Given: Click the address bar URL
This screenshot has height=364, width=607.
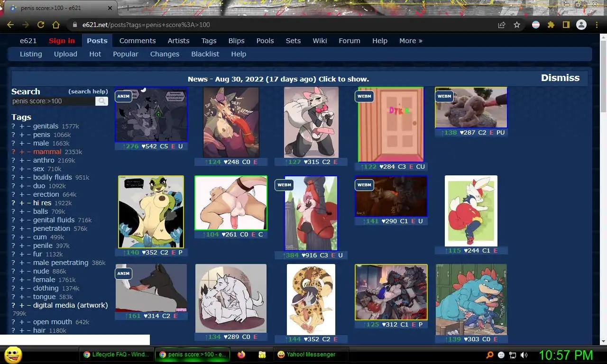Looking at the screenshot, I should 146,25.
